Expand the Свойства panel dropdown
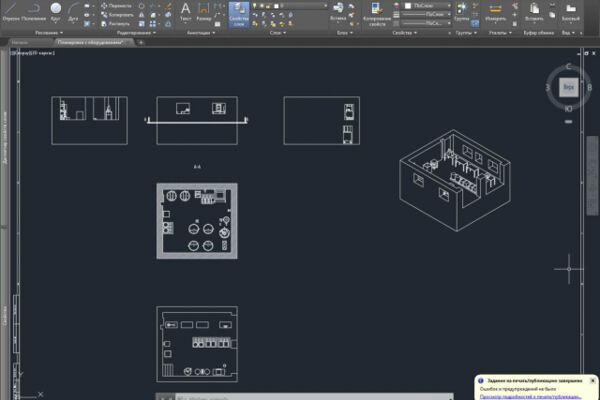The width and height of the screenshot is (600, 400). coord(404,33)
